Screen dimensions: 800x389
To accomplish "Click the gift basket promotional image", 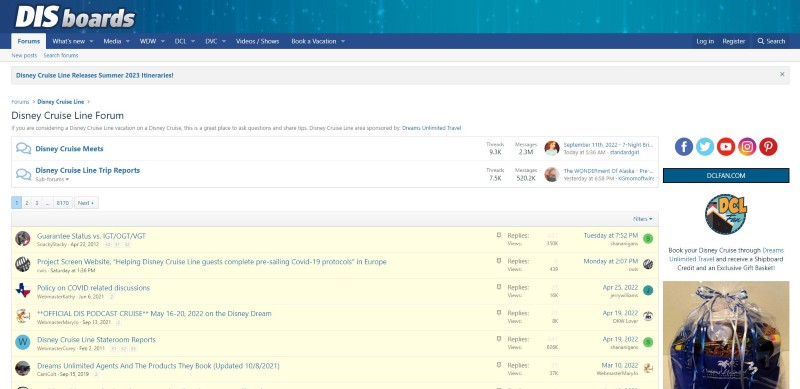I will [x=726, y=334].
